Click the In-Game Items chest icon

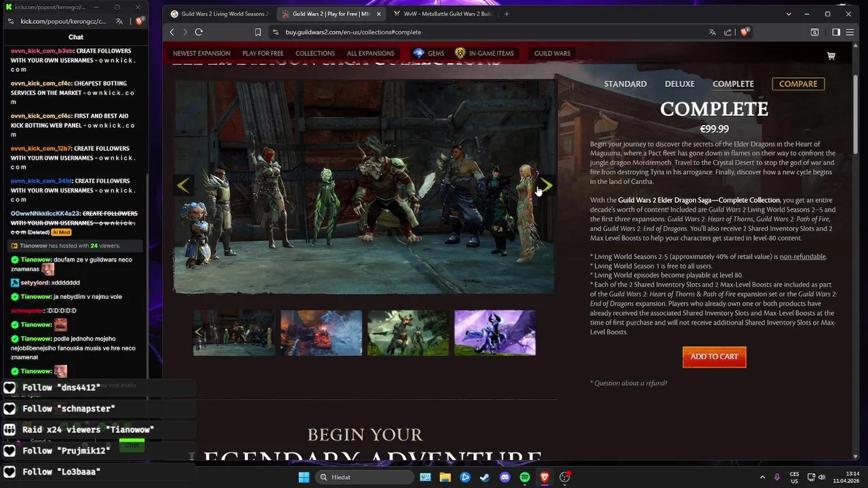point(460,53)
